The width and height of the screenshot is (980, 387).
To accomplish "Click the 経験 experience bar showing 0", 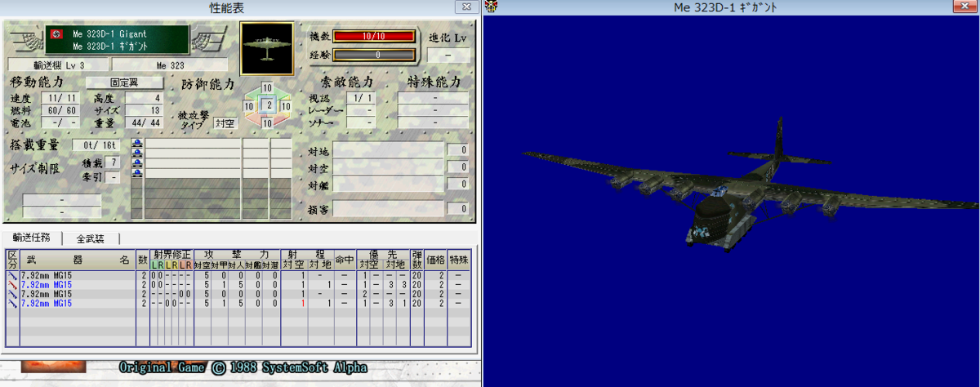I will (374, 56).
